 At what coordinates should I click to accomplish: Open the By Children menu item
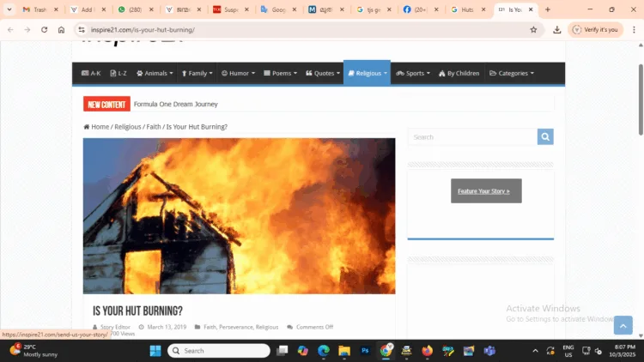(459, 74)
